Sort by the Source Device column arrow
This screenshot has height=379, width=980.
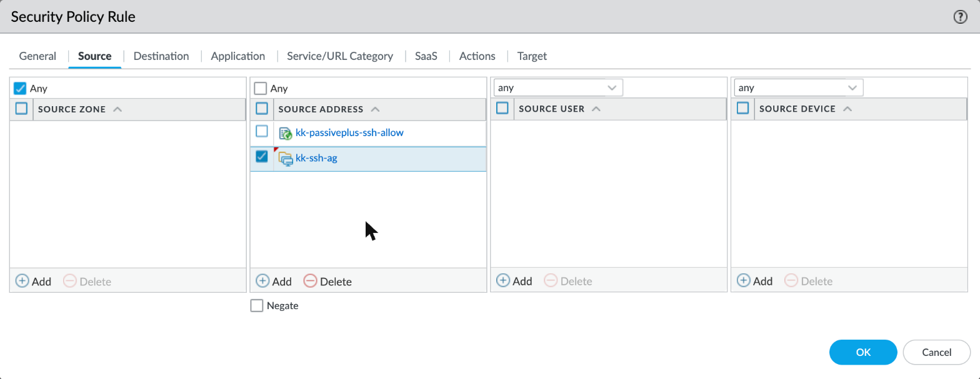[847, 109]
